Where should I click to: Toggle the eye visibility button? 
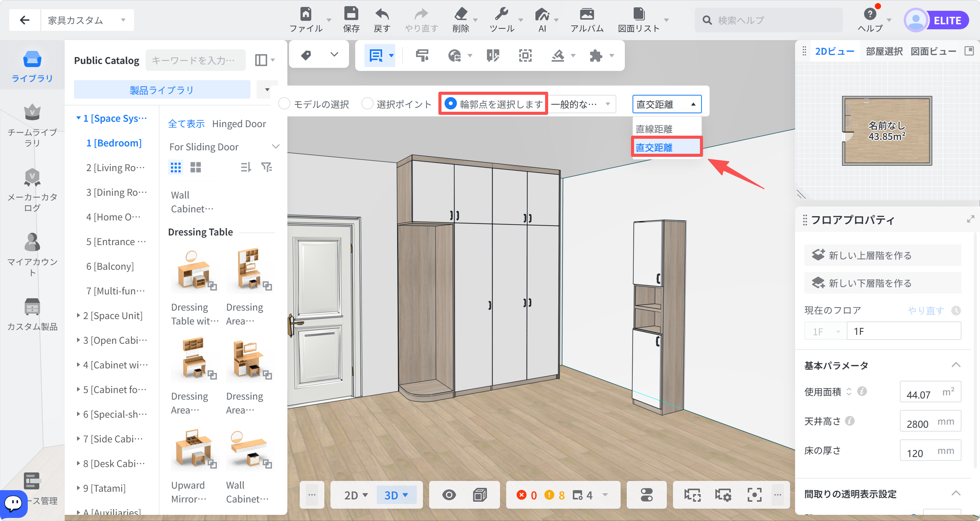(449, 495)
